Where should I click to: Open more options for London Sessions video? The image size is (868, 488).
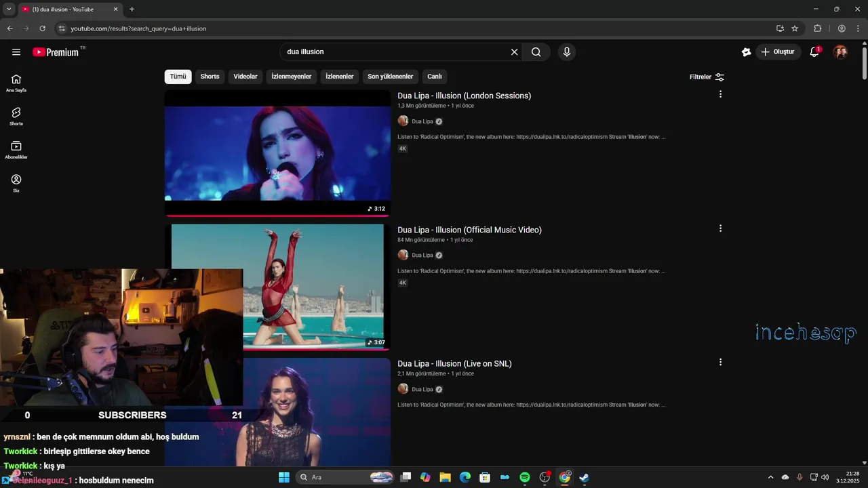[720, 94]
